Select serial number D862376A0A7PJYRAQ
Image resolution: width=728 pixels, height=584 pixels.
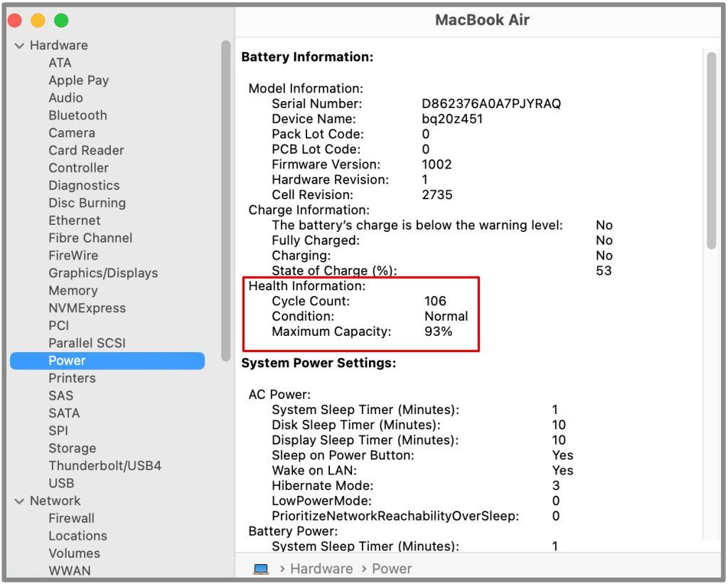pyautogui.click(x=491, y=104)
